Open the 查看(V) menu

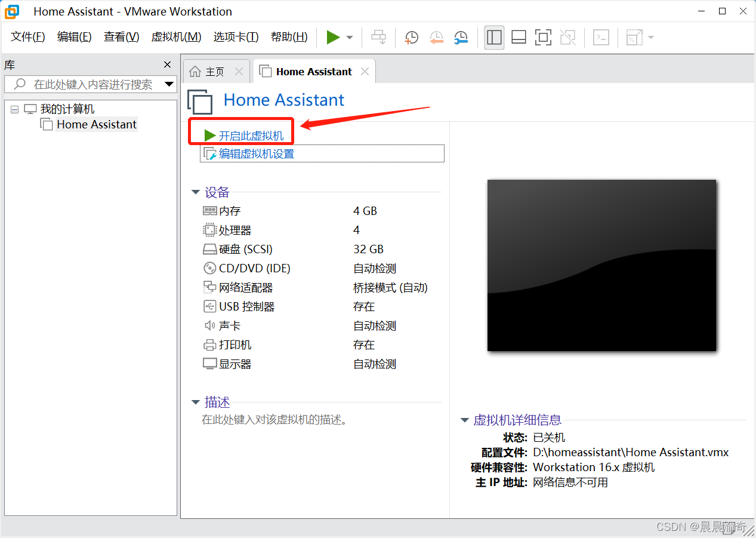tap(121, 37)
